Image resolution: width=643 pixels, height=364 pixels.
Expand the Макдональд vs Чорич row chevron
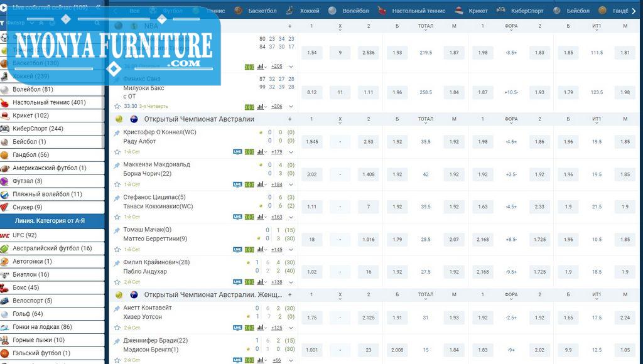point(291,185)
